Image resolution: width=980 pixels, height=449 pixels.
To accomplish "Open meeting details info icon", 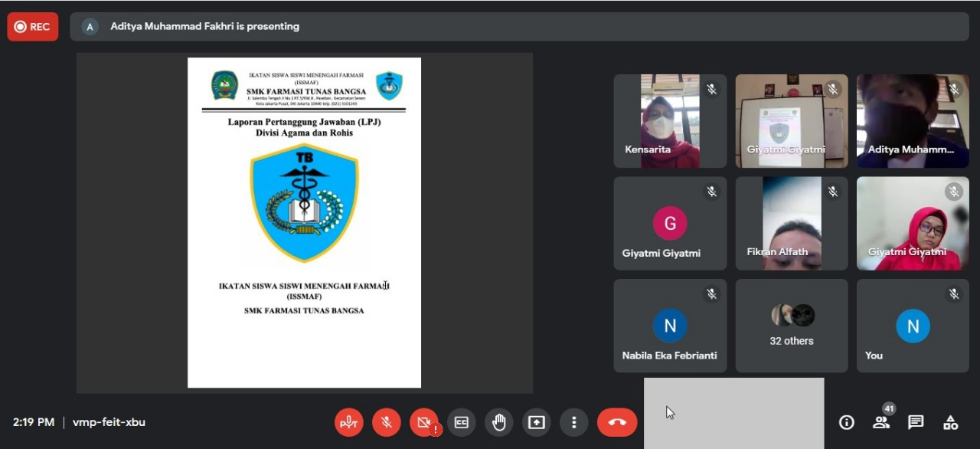I will click(846, 422).
